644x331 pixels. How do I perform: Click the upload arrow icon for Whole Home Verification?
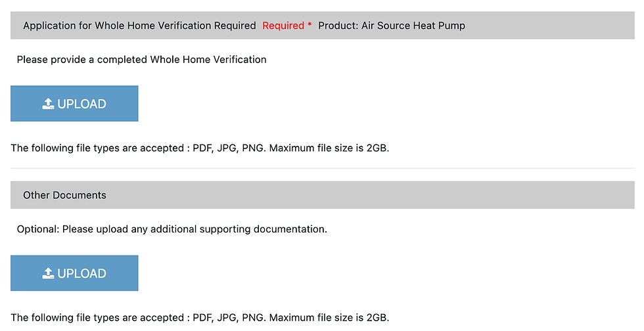(x=48, y=104)
